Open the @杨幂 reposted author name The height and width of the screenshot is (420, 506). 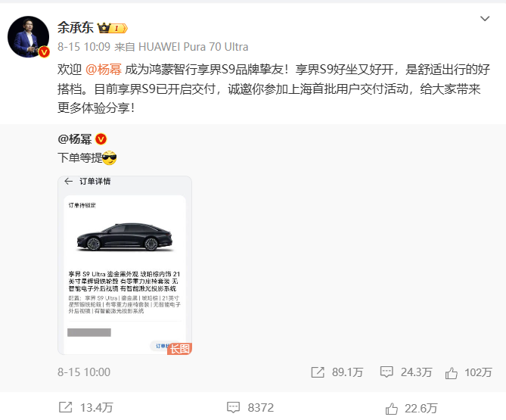pos(75,139)
